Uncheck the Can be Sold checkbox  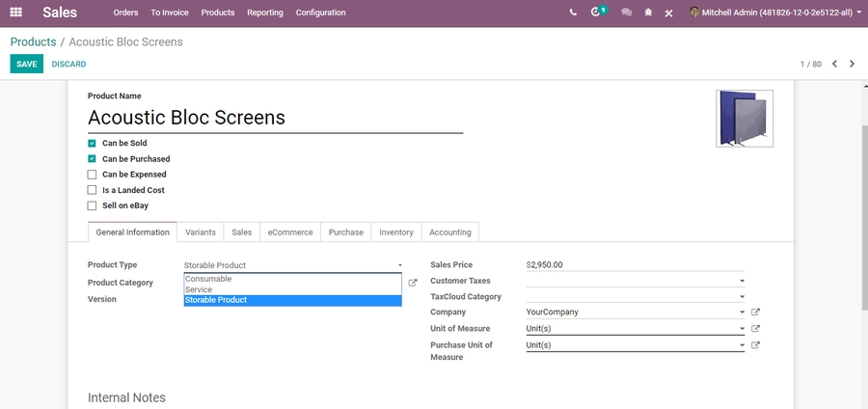(x=93, y=144)
